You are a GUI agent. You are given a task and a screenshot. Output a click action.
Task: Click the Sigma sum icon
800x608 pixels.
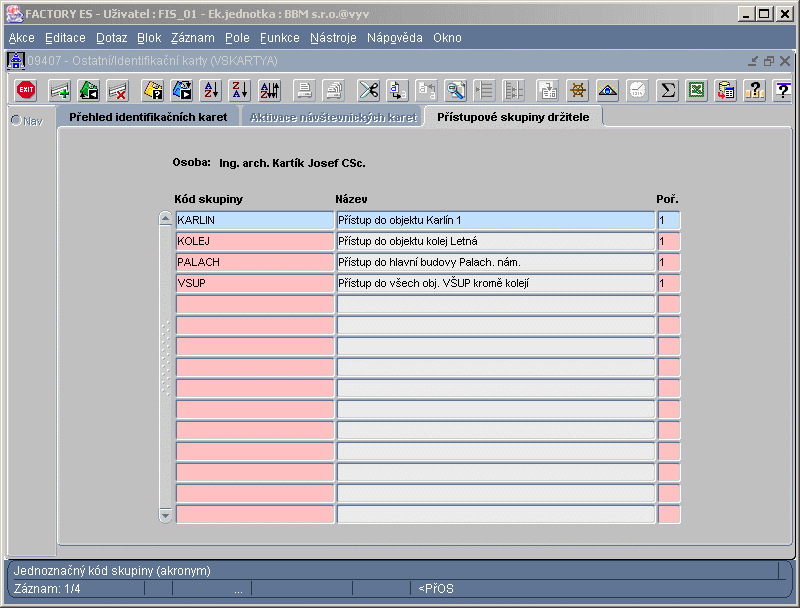667,90
